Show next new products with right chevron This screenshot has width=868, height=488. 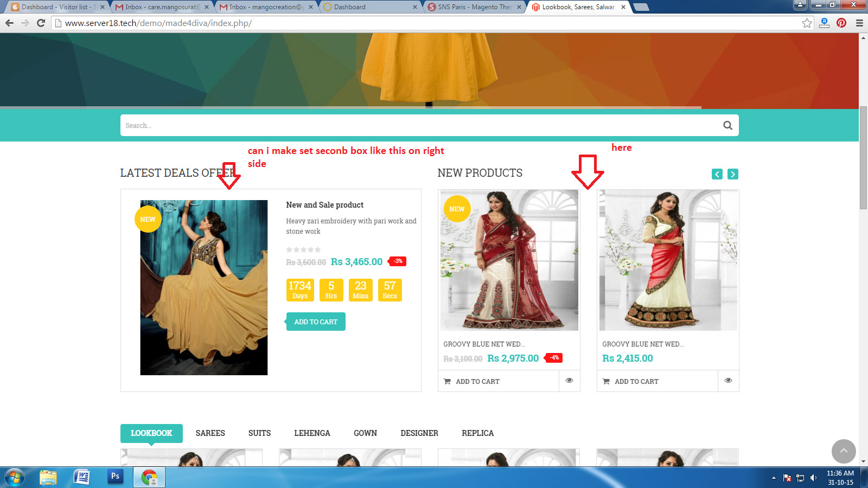point(733,174)
